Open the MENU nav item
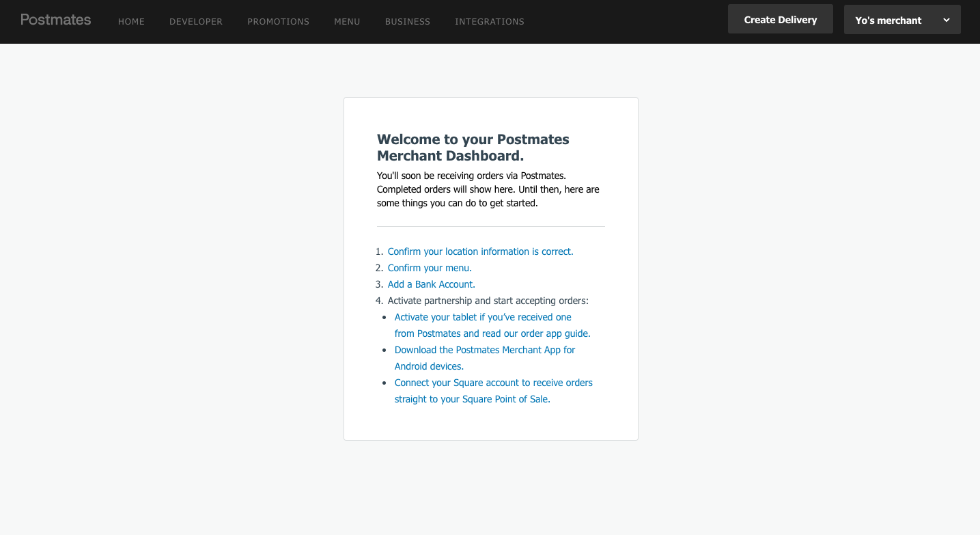The height and width of the screenshot is (535, 980). point(347,22)
